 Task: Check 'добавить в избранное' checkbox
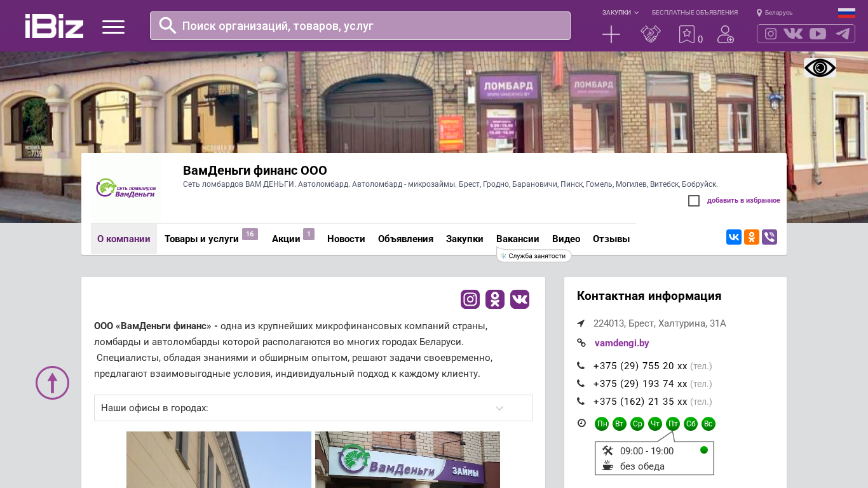pyautogui.click(x=694, y=201)
